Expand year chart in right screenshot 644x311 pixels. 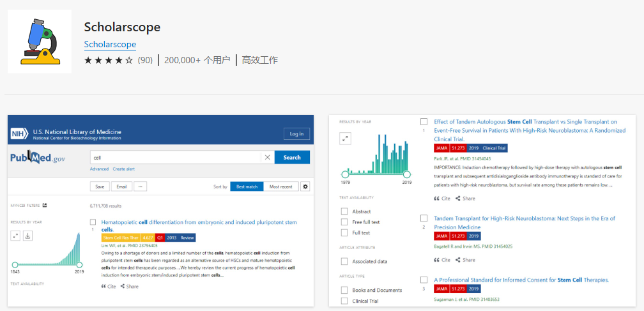346,139
